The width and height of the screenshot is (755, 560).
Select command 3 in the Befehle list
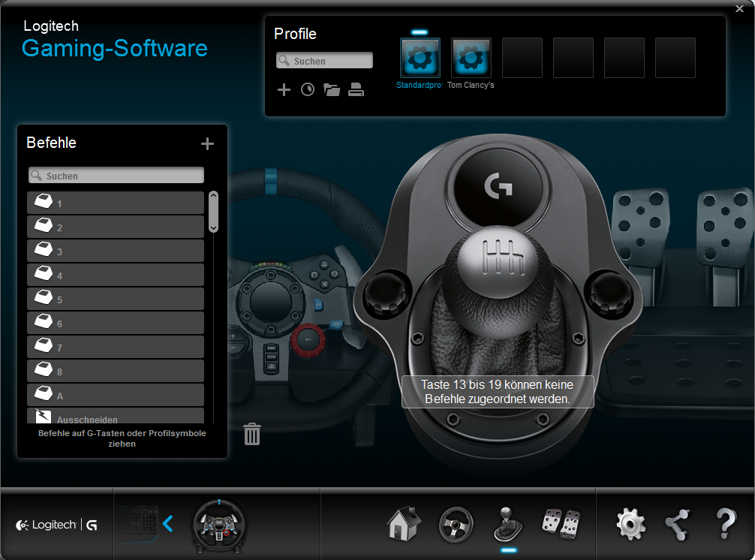[116, 251]
